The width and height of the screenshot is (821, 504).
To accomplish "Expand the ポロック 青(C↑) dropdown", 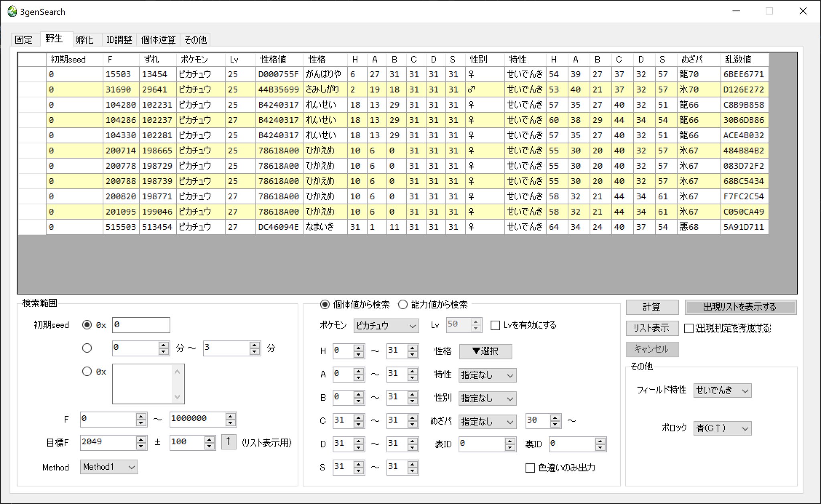I will pos(722,428).
